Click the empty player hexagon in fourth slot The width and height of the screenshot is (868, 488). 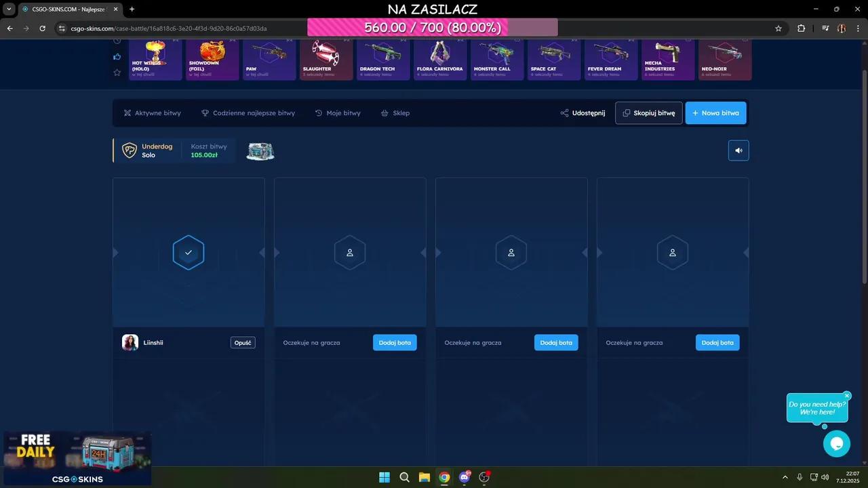coord(673,252)
